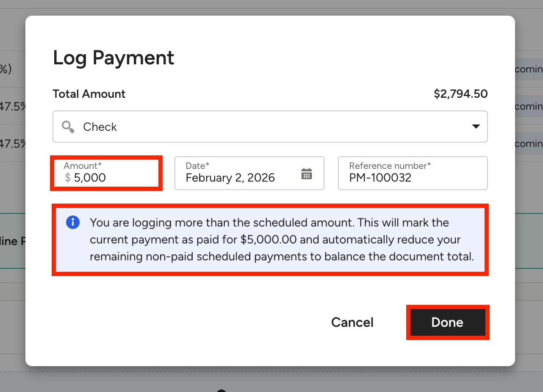Image resolution: width=543 pixels, height=392 pixels.
Task: Focus the Amount field showing 5,000
Action: 106,173
